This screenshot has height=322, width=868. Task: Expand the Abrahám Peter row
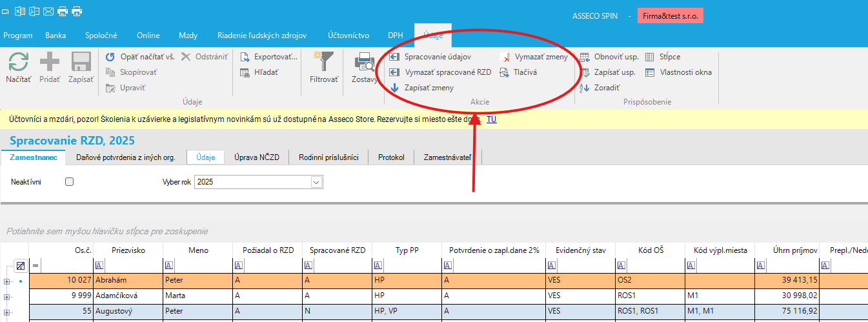7,282
